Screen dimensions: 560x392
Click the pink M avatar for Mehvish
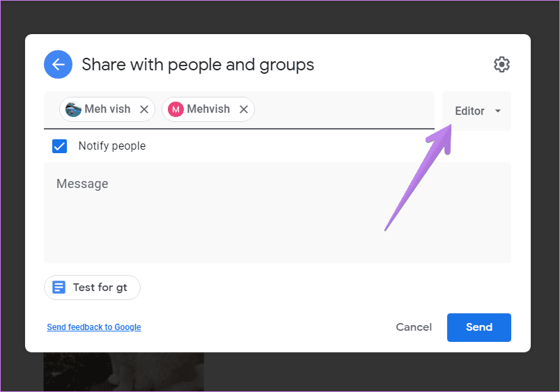pos(176,109)
